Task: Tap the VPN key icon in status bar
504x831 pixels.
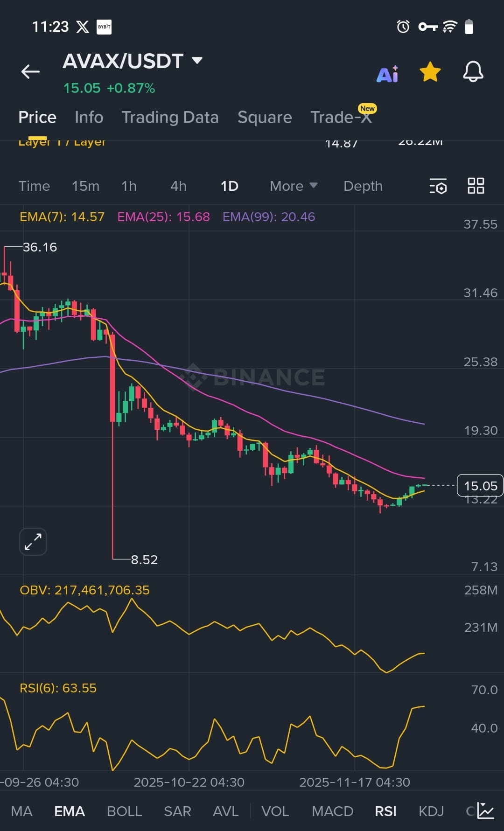Action: (428, 27)
